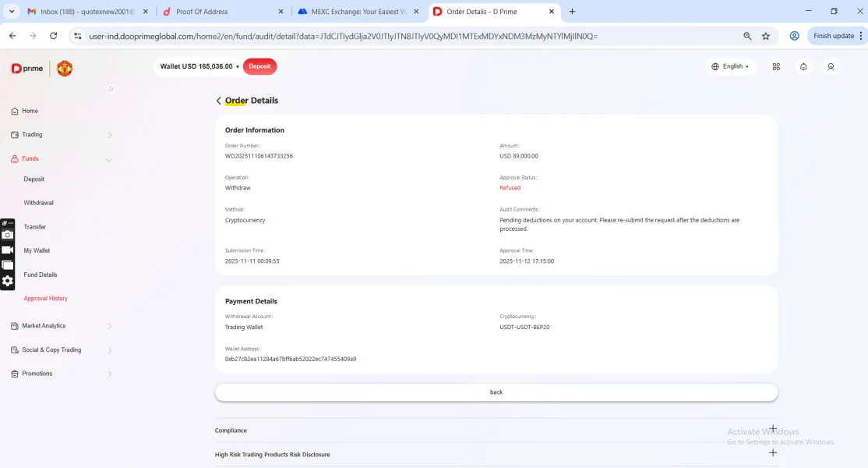Screen dimensions: 868x468
Task: Click the notification bell icon
Action: point(803,67)
